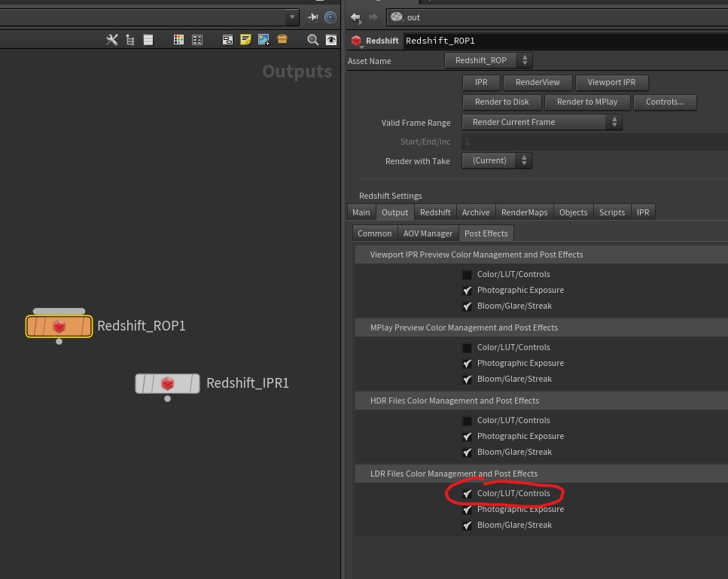
Task: Disable MPlay Preview Photographic Exposure checkbox
Action: tap(467, 364)
